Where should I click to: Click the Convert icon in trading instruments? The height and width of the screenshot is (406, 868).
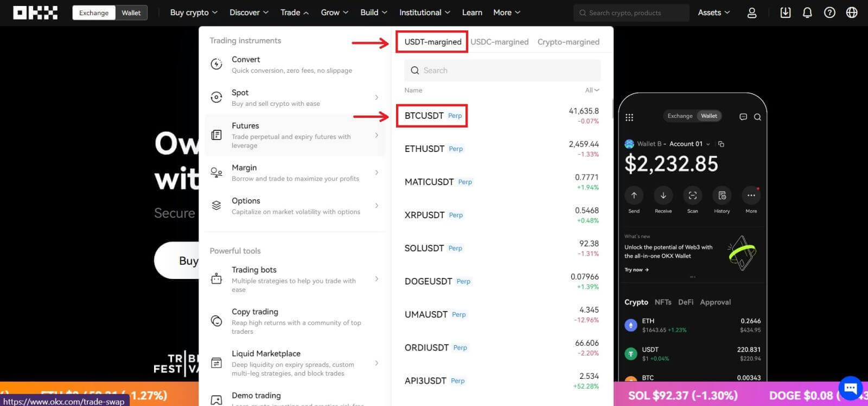(216, 64)
